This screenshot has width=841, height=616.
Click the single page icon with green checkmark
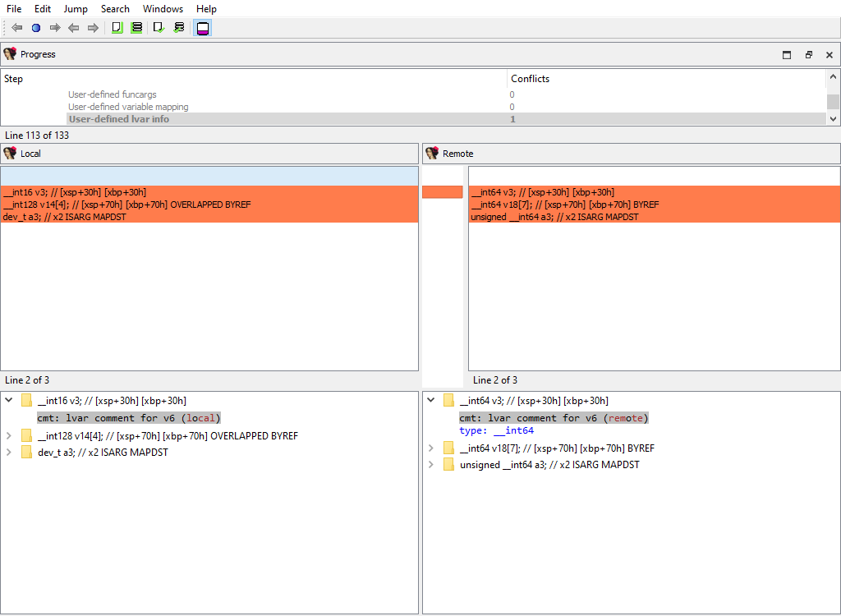tap(159, 28)
